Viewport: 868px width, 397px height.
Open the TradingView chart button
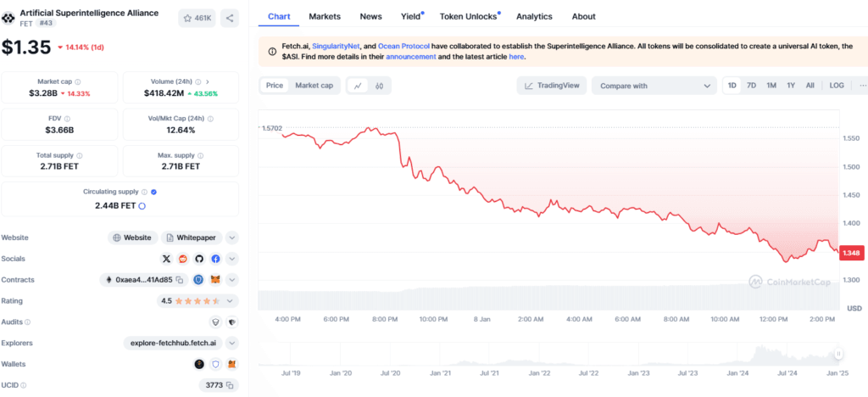tap(552, 86)
